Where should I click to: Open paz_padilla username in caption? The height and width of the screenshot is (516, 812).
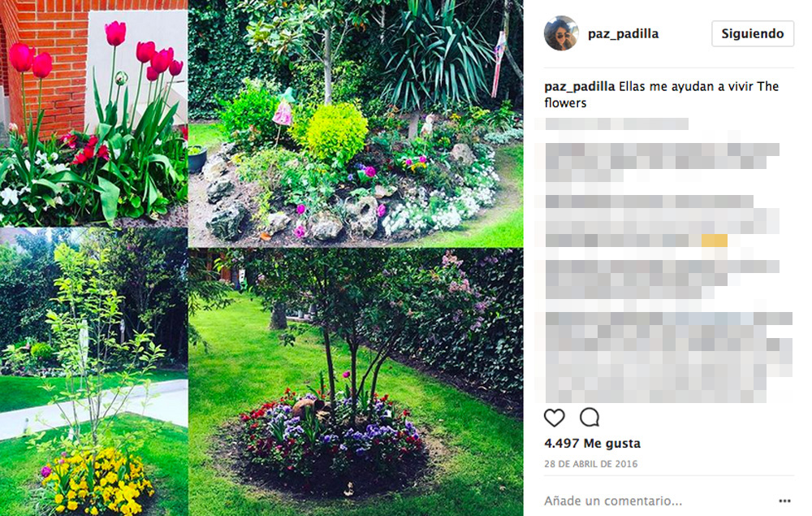580,86
